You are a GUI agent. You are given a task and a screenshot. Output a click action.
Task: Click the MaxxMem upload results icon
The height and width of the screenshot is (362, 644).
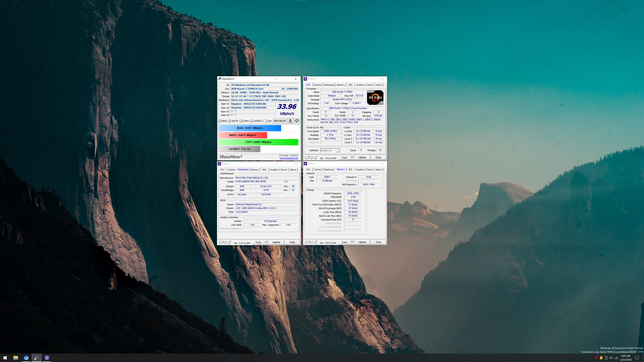point(290,121)
